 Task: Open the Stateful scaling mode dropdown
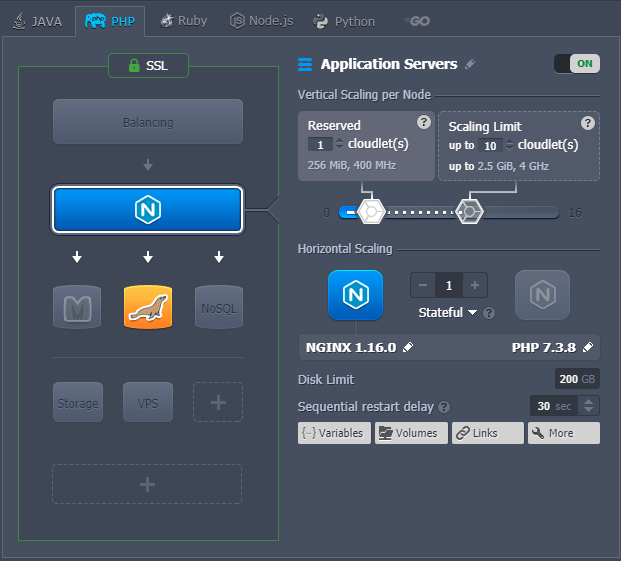click(x=448, y=312)
